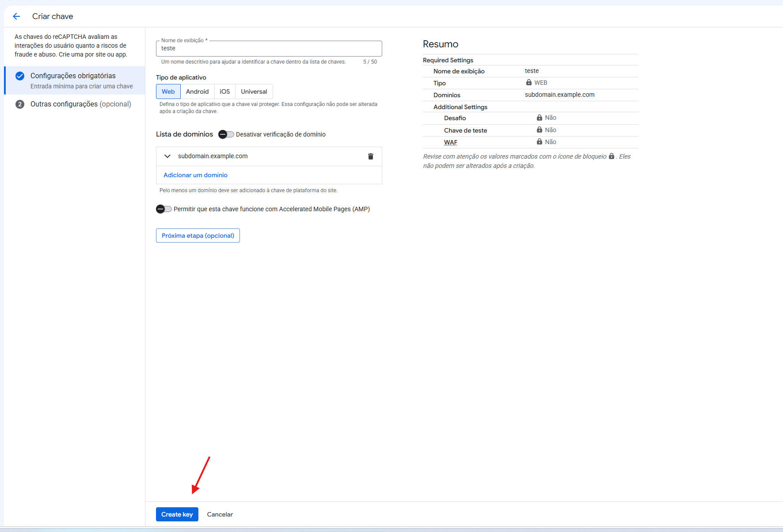783x532 pixels.
Task: Click the Lista de domínios heading
Action: tap(185, 134)
